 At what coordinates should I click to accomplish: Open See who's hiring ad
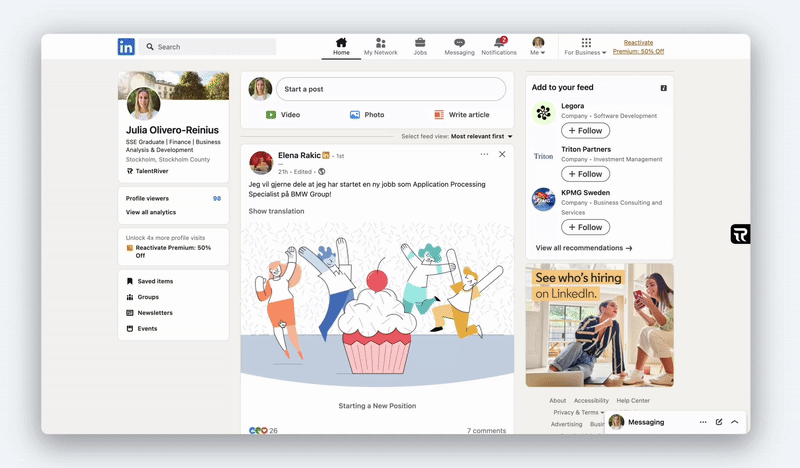(x=599, y=325)
